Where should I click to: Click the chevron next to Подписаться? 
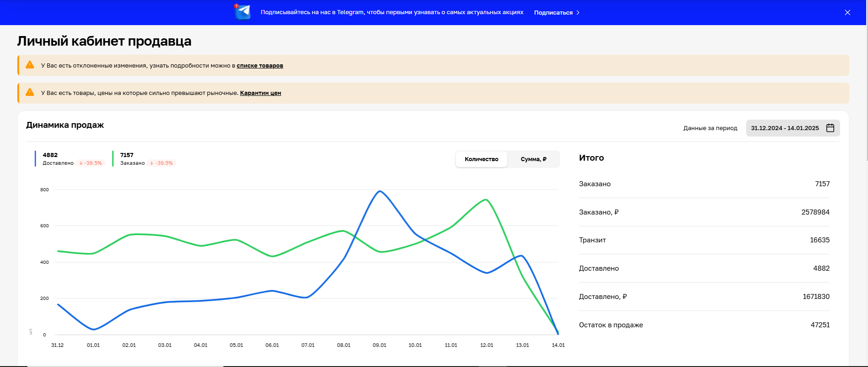pos(578,12)
